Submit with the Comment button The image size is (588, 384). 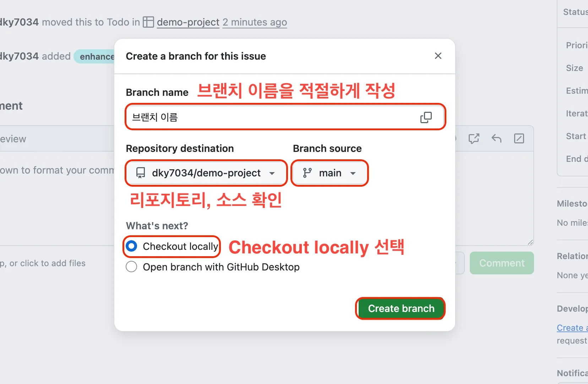tap(502, 263)
